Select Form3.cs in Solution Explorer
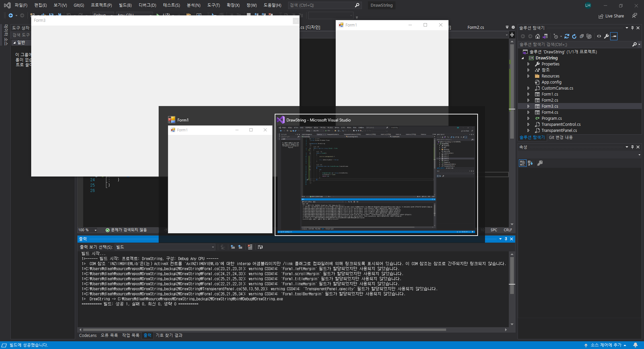This screenshot has height=349, width=644. 550,106
